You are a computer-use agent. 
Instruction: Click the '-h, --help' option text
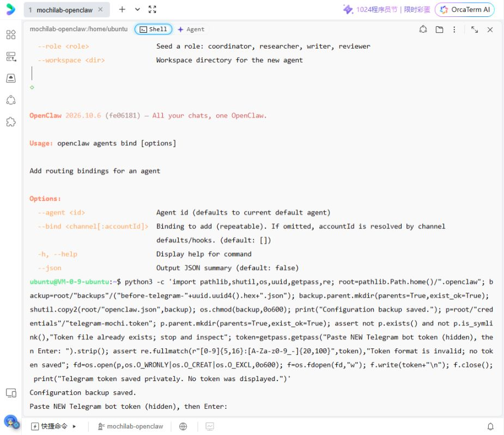[x=58, y=254]
